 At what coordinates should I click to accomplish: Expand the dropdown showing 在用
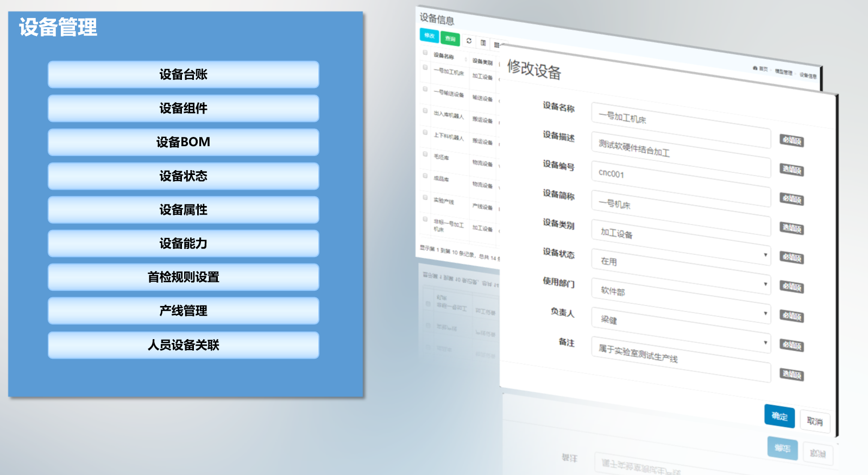click(681, 271)
